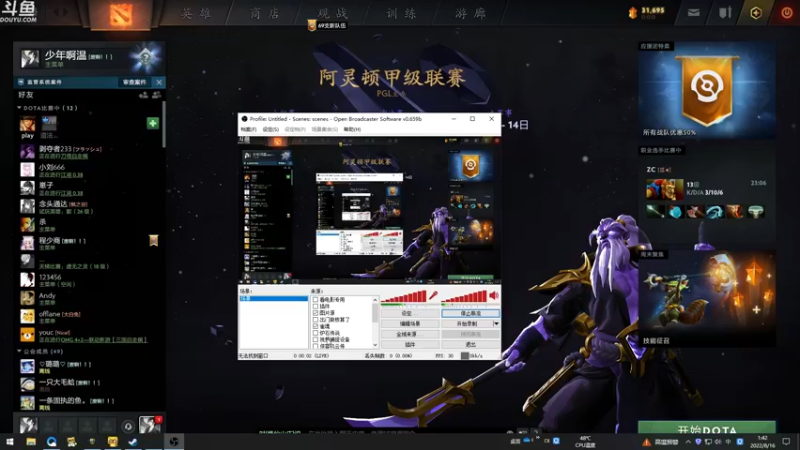Open the 技能征召 weekend spotlight image
The width and height of the screenshot is (800, 450).
(x=707, y=298)
